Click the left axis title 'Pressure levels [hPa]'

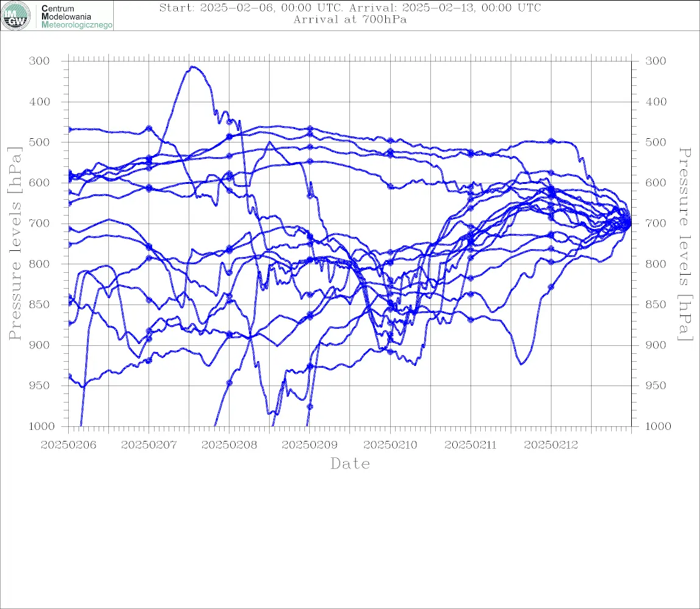[15, 244]
